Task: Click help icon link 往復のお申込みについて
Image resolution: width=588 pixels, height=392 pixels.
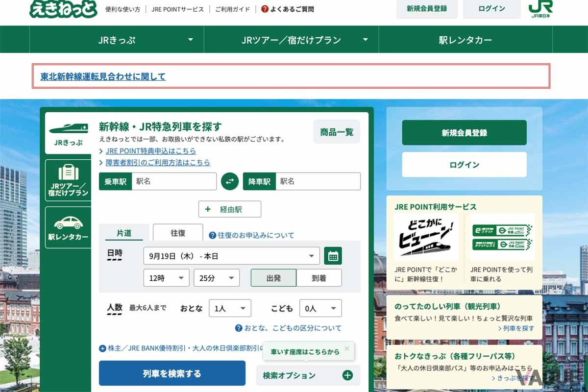Action: click(x=252, y=235)
